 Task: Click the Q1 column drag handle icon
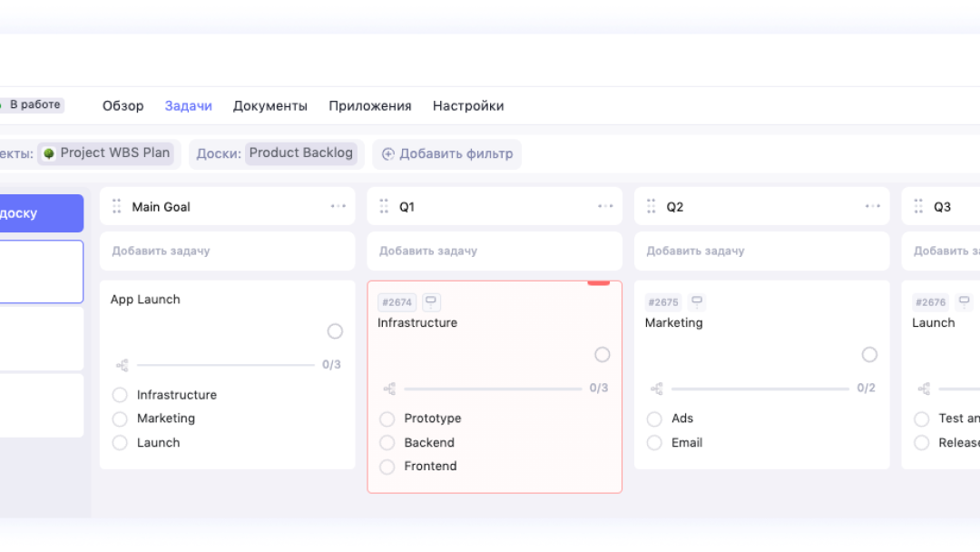click(384, 207)
